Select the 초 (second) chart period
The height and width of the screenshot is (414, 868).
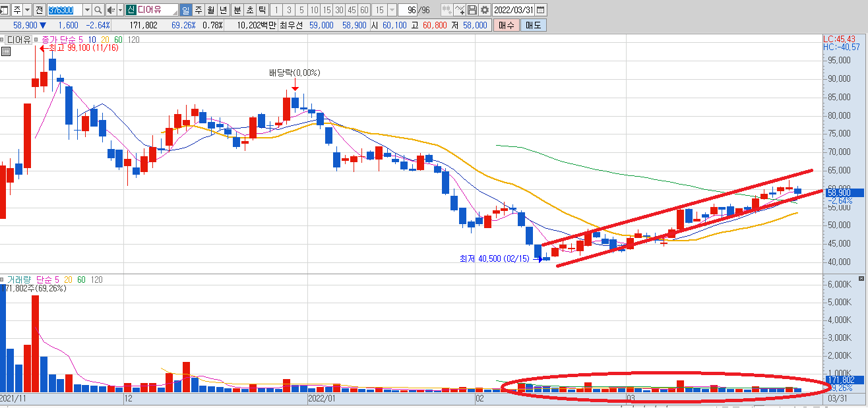(x=249, y=10)
